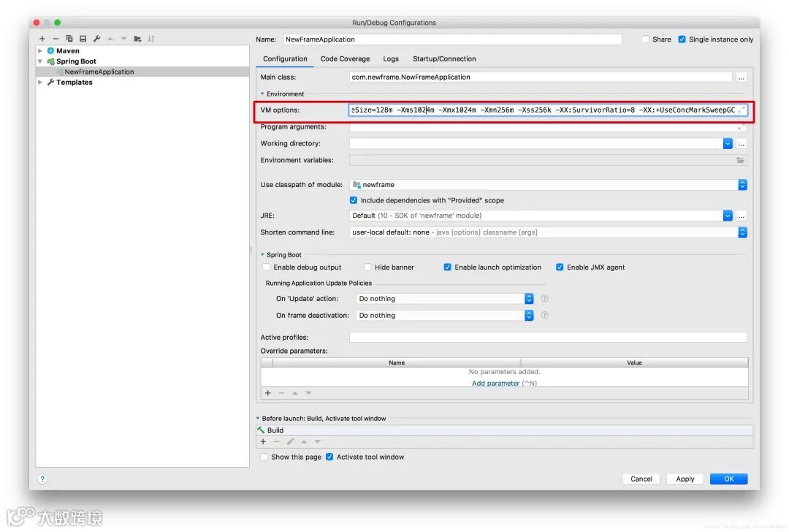Screen dimensions: 789x532
Task: Check Show this page option
Action: point(264,457)
